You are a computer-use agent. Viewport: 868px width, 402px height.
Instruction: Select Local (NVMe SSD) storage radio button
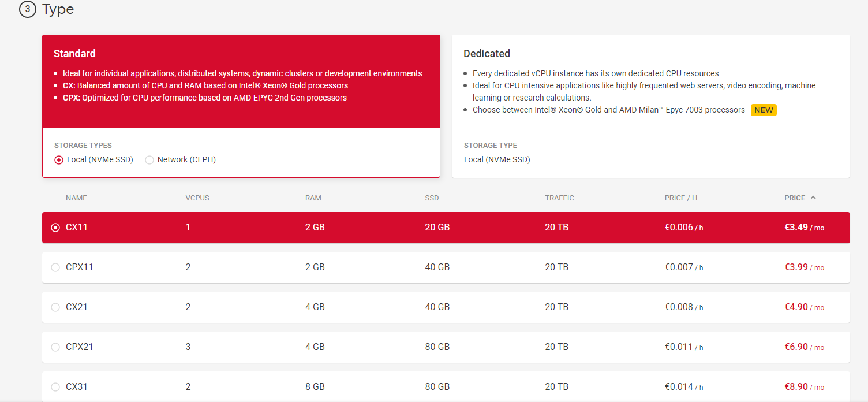coord(59,160)
